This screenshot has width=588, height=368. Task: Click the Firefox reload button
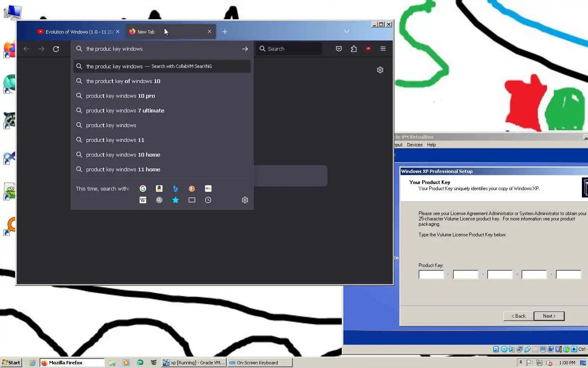click(x=56, y=49)
